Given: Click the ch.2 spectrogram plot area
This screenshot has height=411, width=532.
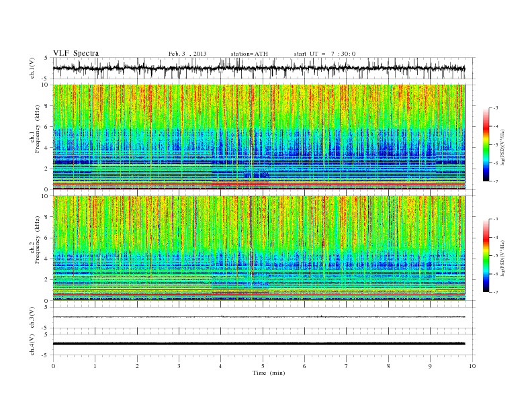Looking at the screenshot, I should pyautogui.click(x=259, y=248).
